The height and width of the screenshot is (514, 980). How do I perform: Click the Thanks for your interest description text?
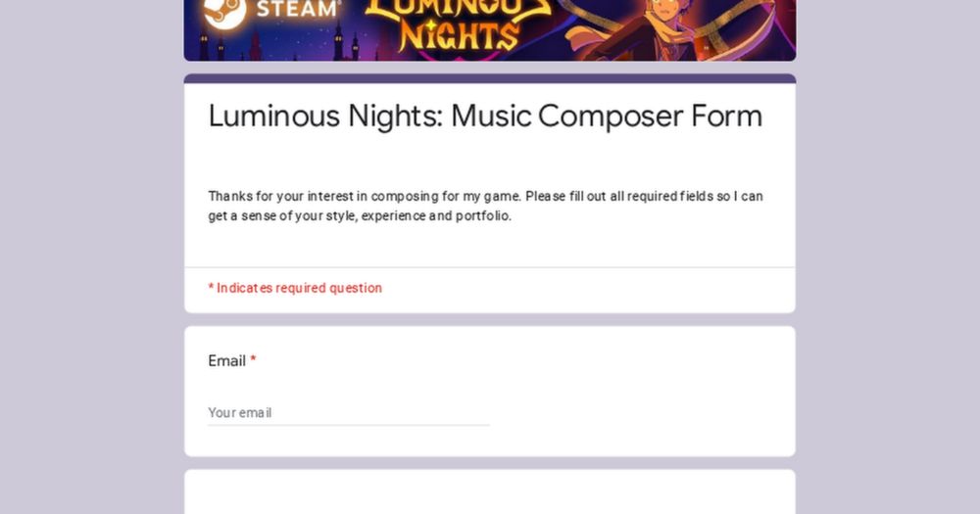click(485, 207)
